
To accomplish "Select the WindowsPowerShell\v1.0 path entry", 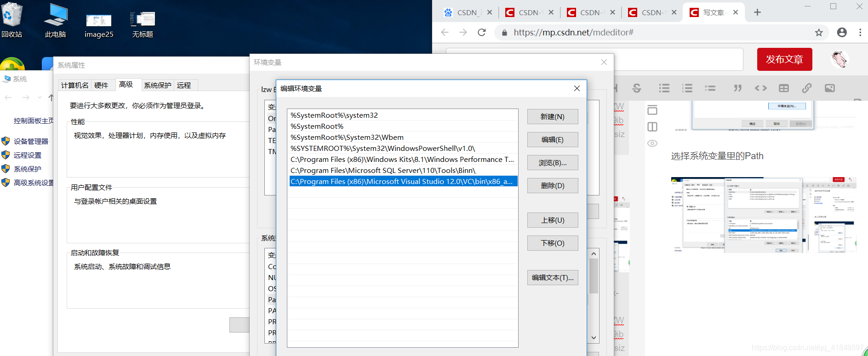I will pyautogui.click(x=403, y=148).
